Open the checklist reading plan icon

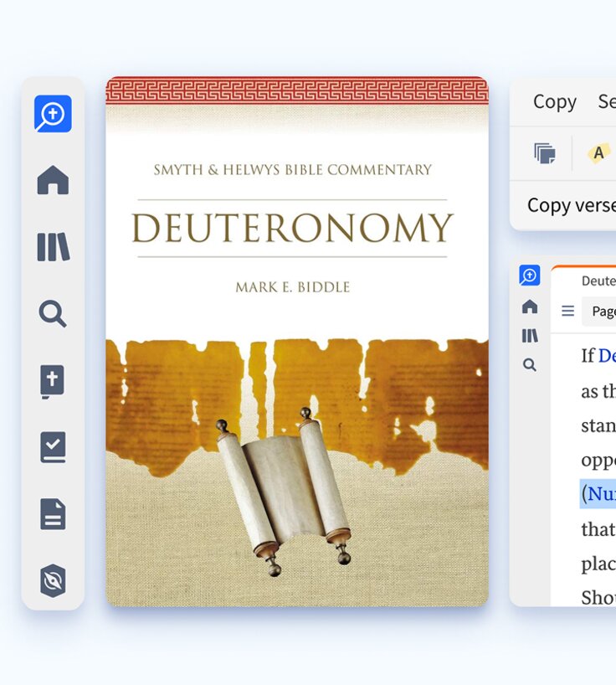pyautogui.click(x=53, y=447)
